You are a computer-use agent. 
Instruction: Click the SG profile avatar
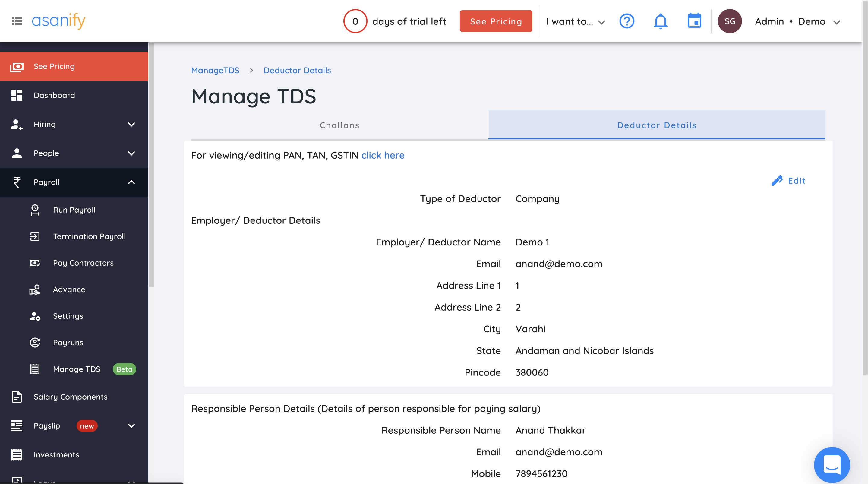(x=730, y=21)
